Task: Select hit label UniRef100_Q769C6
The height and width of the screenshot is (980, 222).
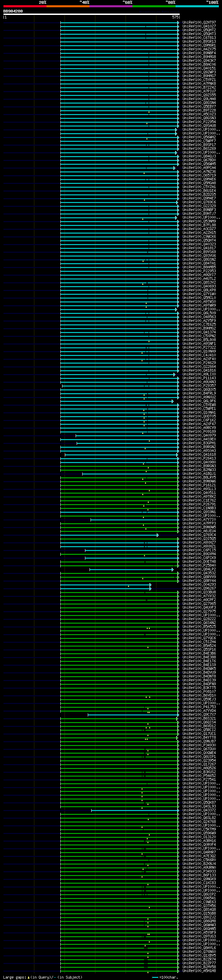Action: point(199,202)
